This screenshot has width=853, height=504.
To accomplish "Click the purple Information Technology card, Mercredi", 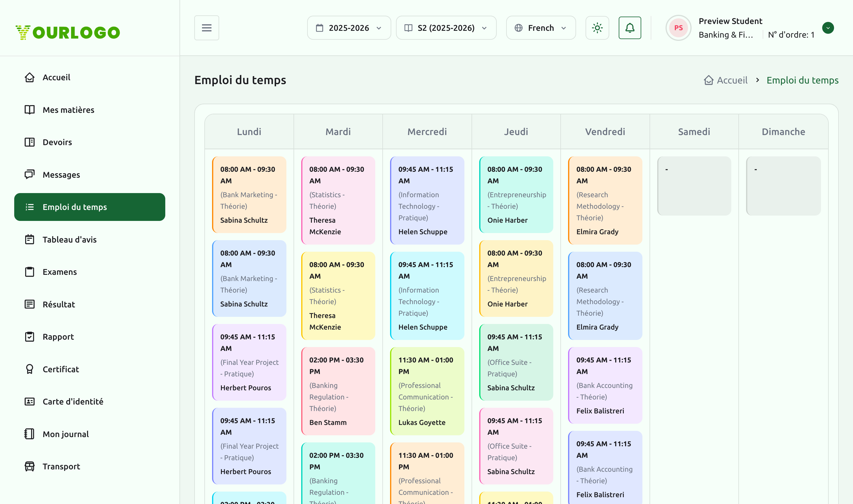I will pyautogui.click(x=427, y=200).
